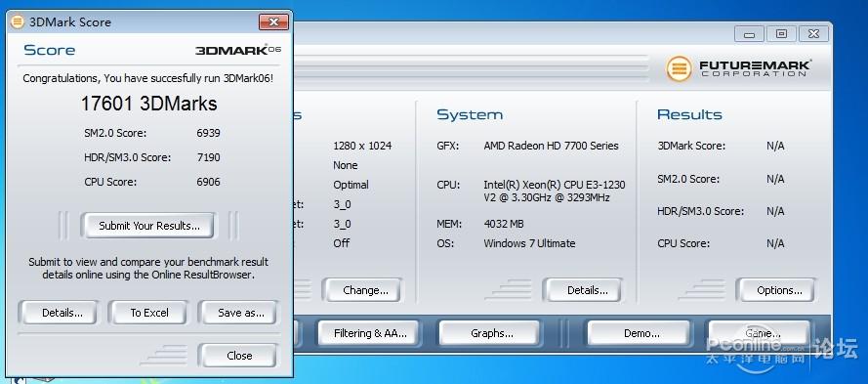Viewport: 868px width, 384px height.
Task: Open Filtering & AA... settings
Action: tap(369, 333)
